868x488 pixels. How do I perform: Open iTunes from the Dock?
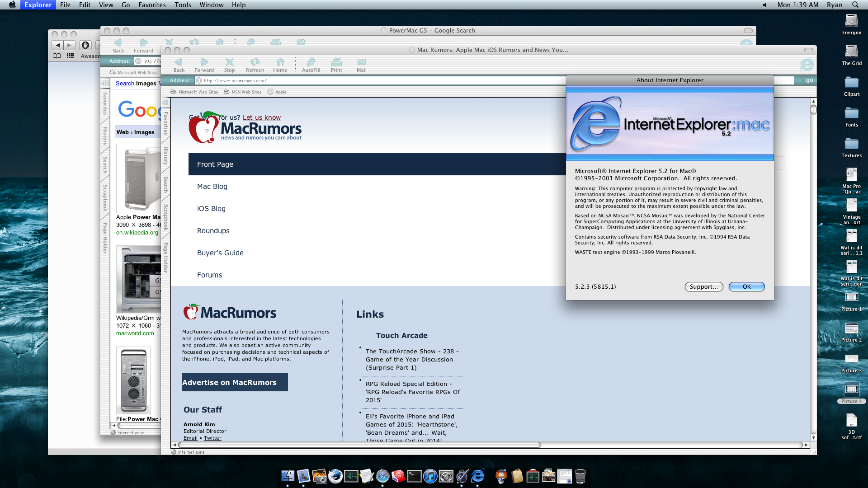[430, 476]
